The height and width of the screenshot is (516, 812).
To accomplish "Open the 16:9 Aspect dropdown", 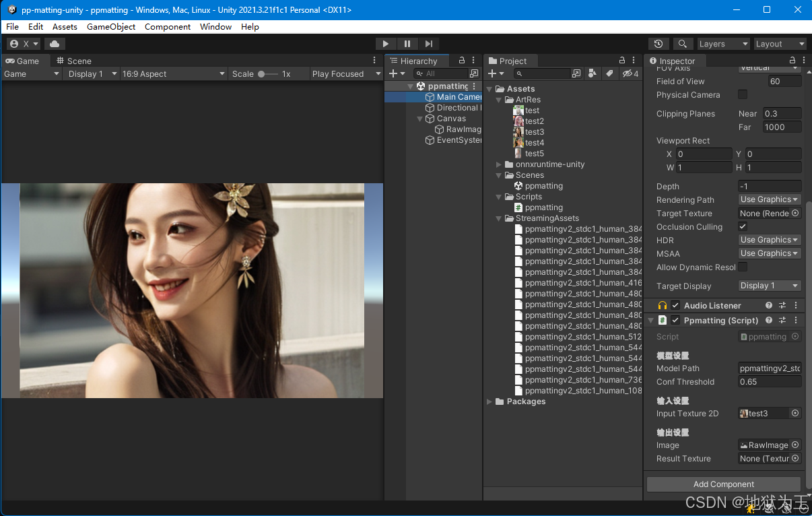I will pos(173,74).
